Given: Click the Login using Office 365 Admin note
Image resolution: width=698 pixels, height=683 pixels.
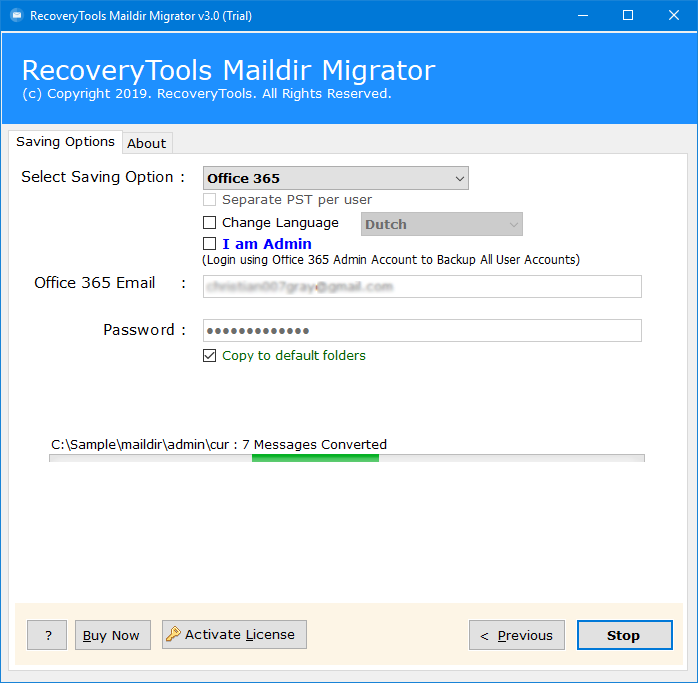Looking at the screenshot, I should coord(391,260).
